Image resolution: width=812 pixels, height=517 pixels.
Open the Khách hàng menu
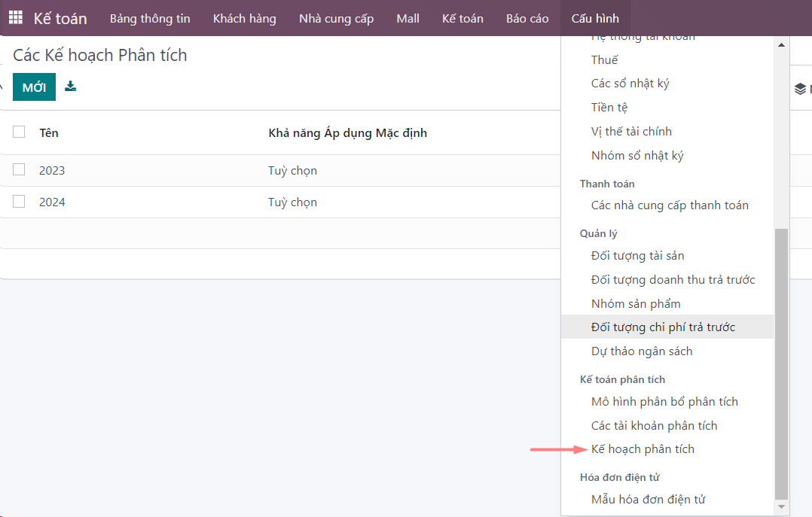pos(244,19)
